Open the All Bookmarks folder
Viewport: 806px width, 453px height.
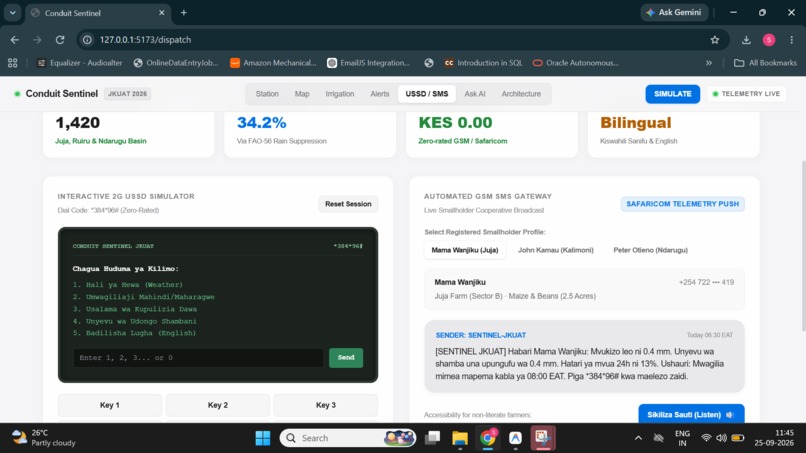765,63
